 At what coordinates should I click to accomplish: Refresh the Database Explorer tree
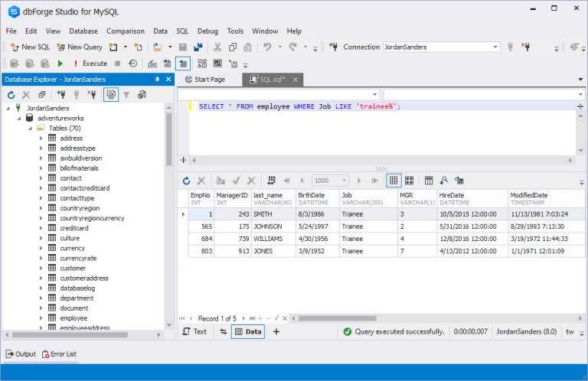pos(11,95)
